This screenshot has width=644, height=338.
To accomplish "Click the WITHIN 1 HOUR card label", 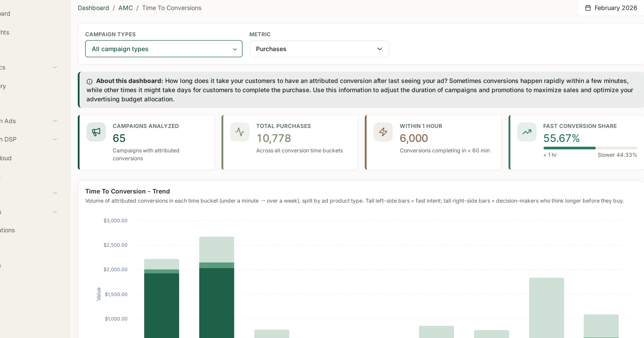I will (421, 126).
